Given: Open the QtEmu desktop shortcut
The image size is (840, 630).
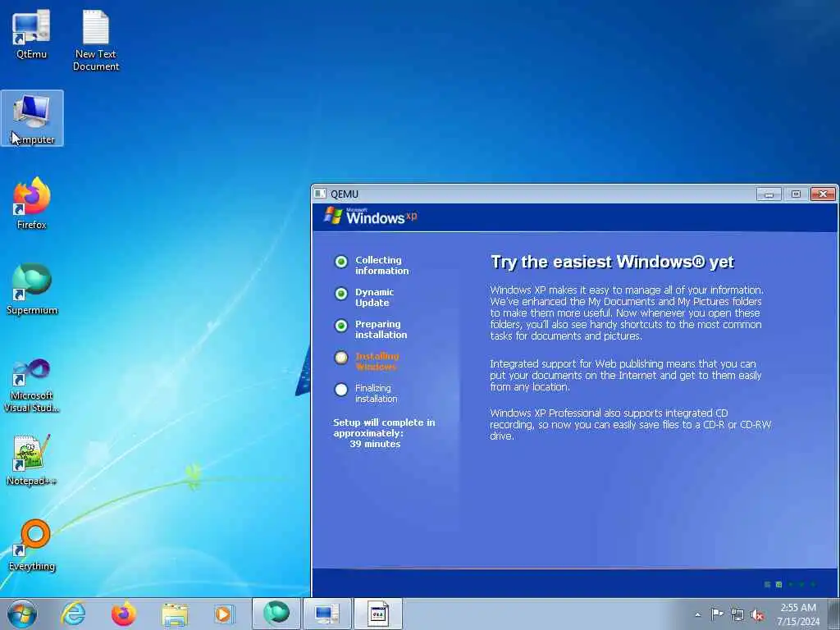Looking at the screenshot, I should 31,34.
